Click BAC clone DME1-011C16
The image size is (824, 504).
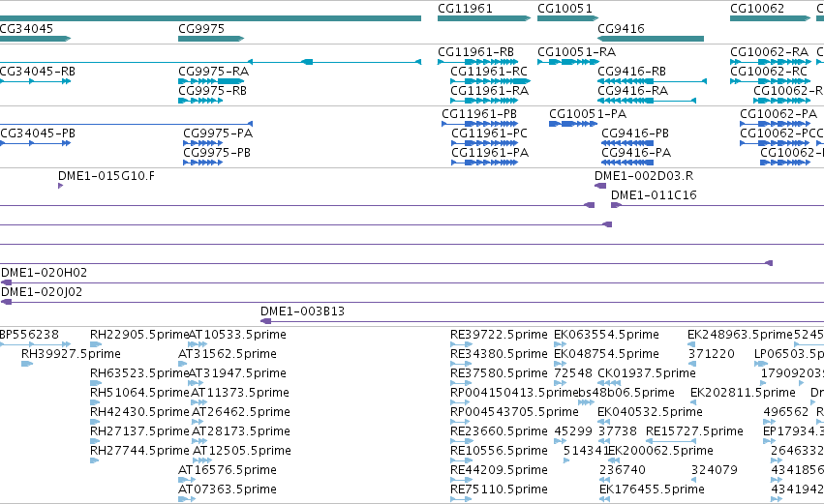654,195
